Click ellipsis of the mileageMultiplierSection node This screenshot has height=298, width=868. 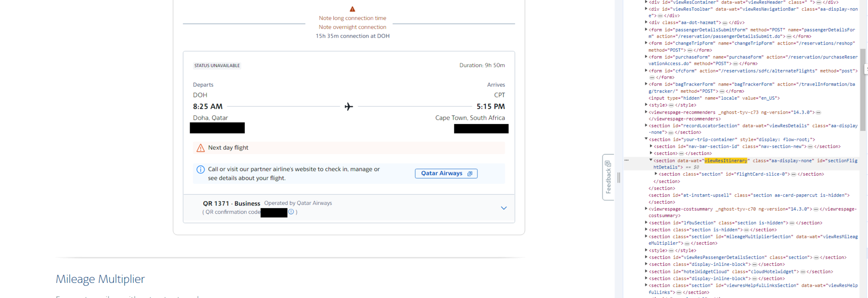687,244
